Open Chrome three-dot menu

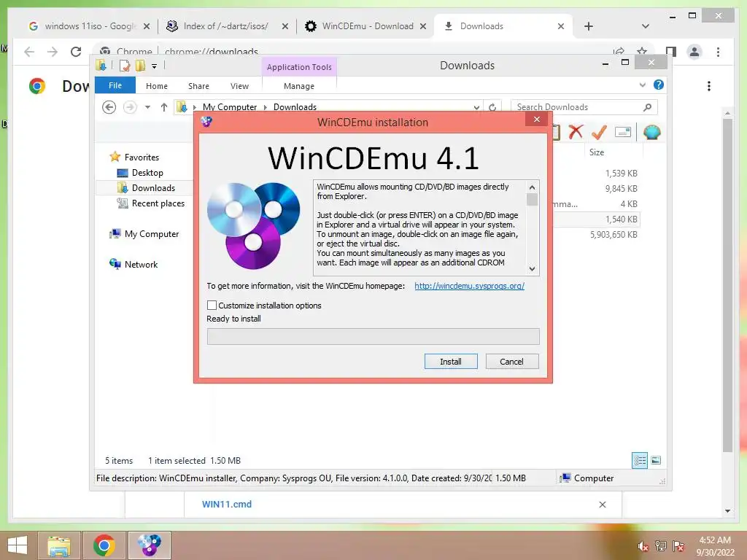718,52
